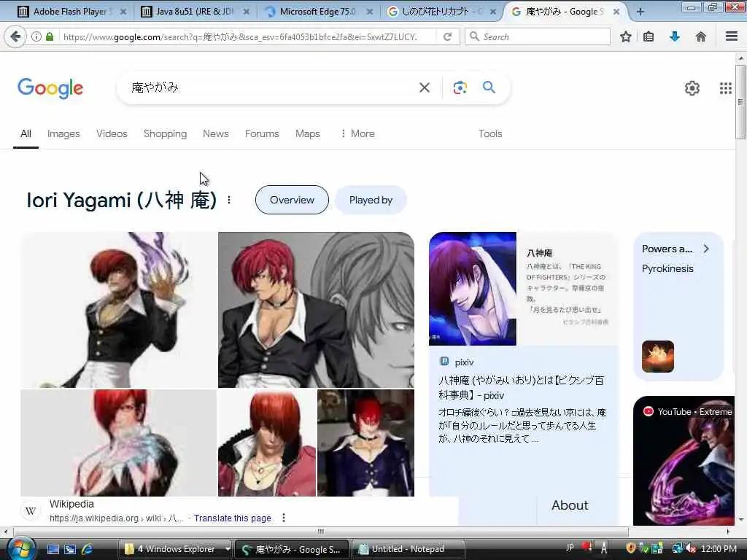The height and width of the screenshot is (560, 747).
Task: Bookmark this page with the star icon
Action: click(625, 36)
